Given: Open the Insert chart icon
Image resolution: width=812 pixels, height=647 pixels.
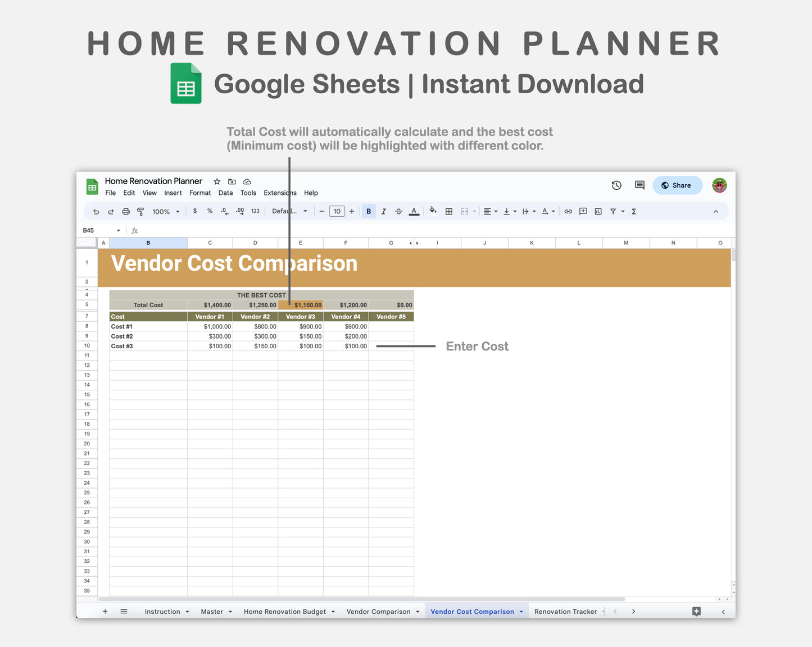Looking at the screenshot, I should pyautogui.click(x=598, y=211).
